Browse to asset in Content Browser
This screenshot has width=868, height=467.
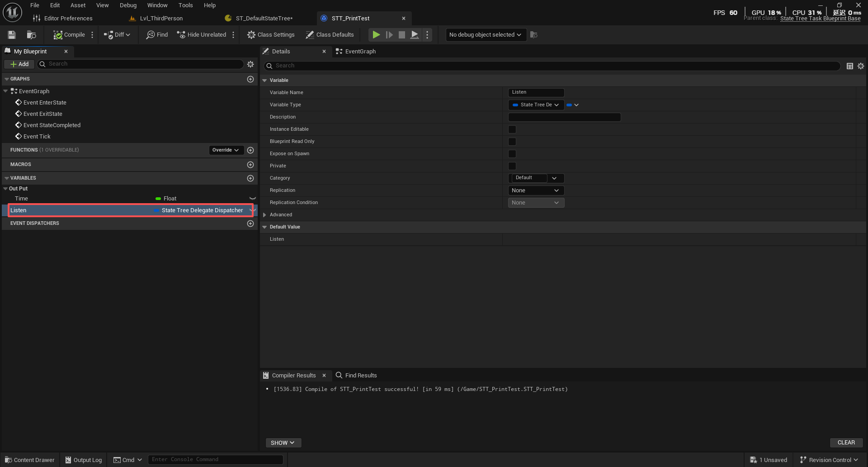(31, 35)
